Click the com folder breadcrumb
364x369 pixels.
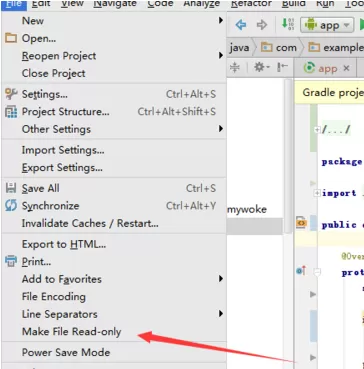[279, 48]
